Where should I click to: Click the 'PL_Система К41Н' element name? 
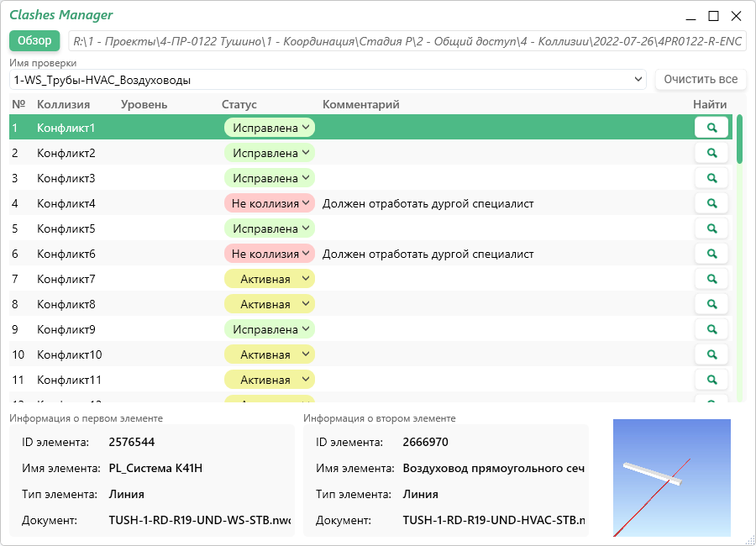pos(155,469)
